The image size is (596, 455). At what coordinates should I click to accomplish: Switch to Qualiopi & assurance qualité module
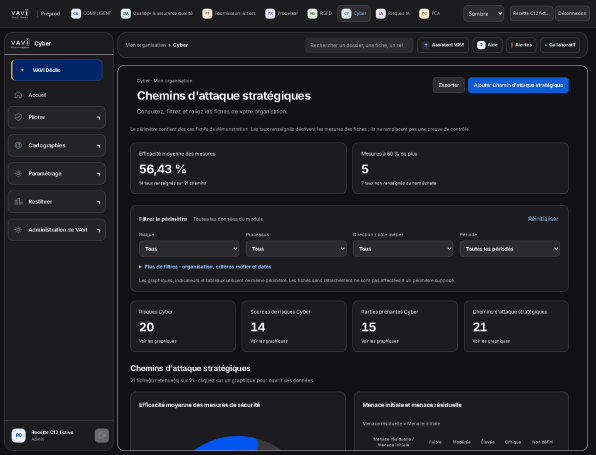(x=157, y=13)
